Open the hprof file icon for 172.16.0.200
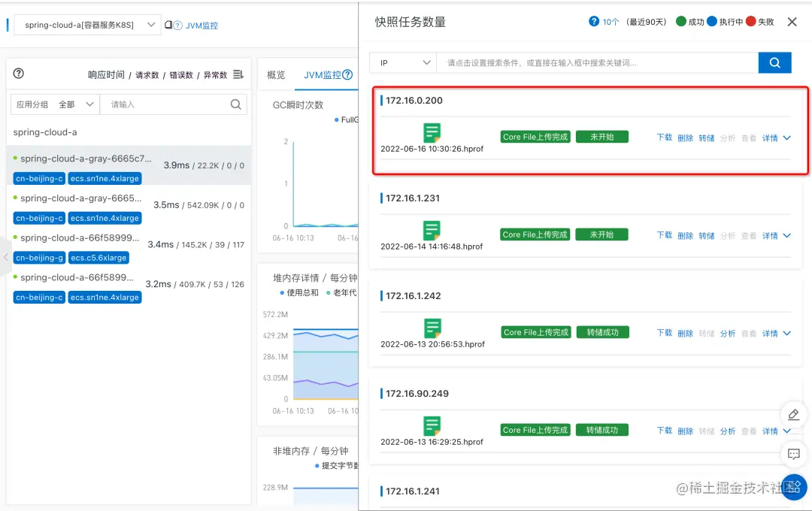Viewport: 812px width, 511px height. pos(432,133)
